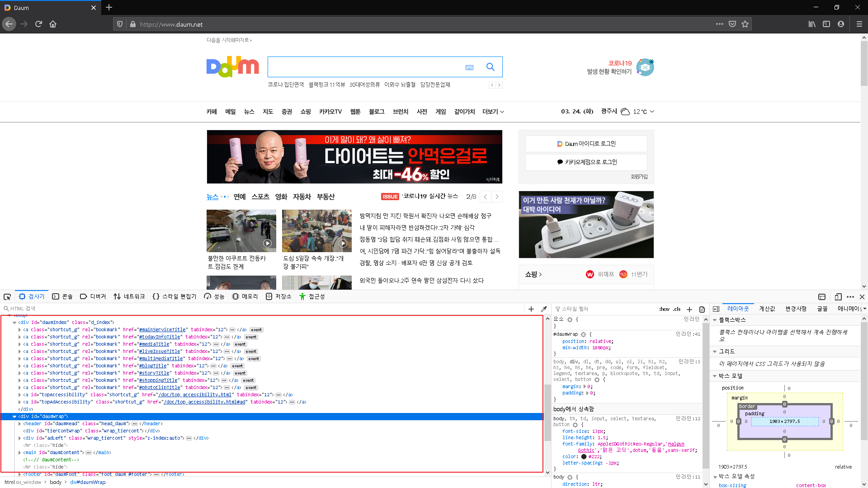The image size is (868, 488).
Task: Toggle print media simulation icon
Action: [702, 310]
